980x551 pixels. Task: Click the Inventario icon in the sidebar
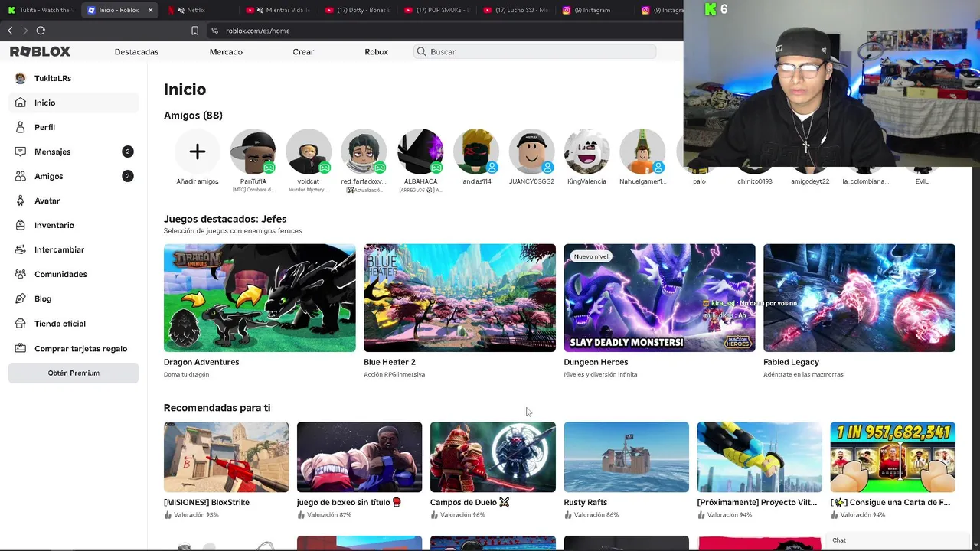click(x=21, y=225)
